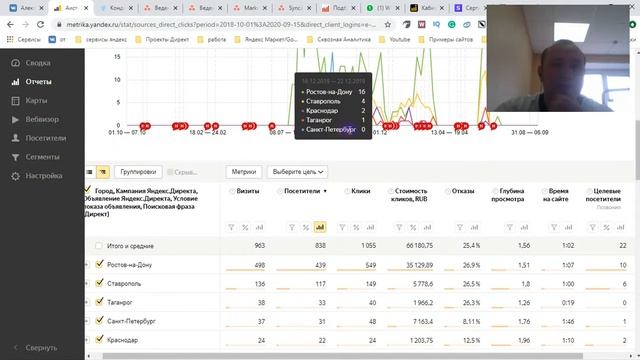The image size is (640, 360).
Task: Show Клики as percentage
Action: tap(356, 227)
